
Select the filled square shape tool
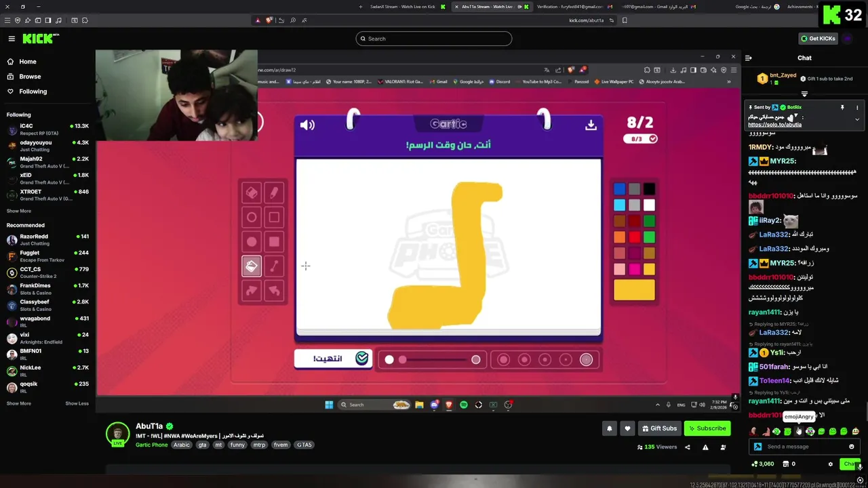coord(274,242)
